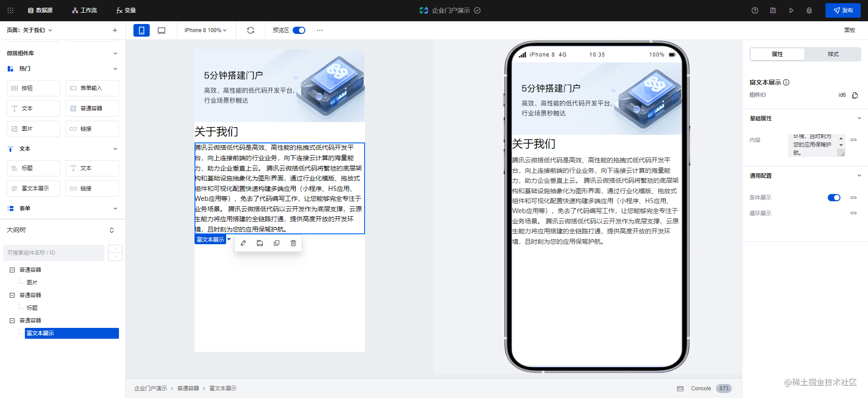Collapse the second 普通容器 tree node

12,295
